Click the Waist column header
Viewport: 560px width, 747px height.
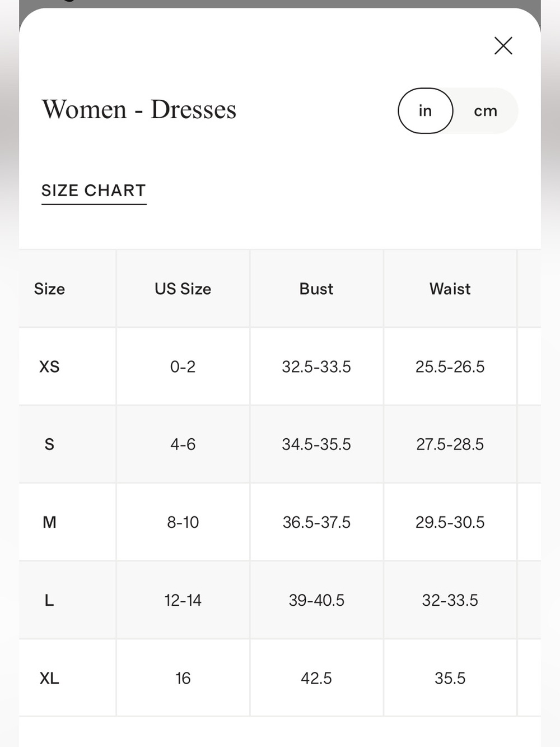click(450, 289)
